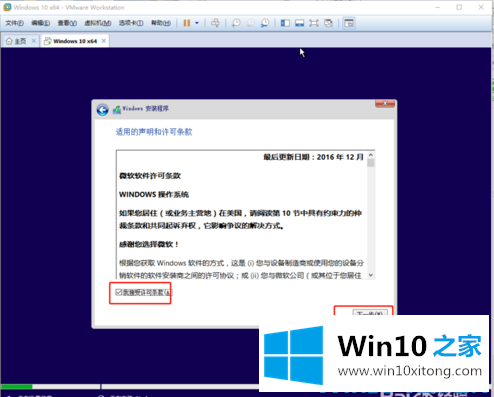This screenshot has width=494, height=397.
Task: Maximize the VMware Workstation window
Action: [459, 7]
